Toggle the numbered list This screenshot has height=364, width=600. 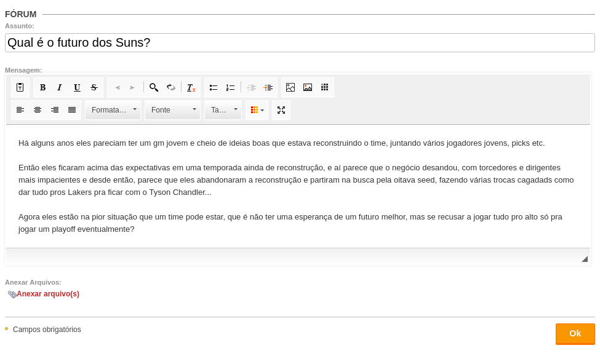pos(230,87)
